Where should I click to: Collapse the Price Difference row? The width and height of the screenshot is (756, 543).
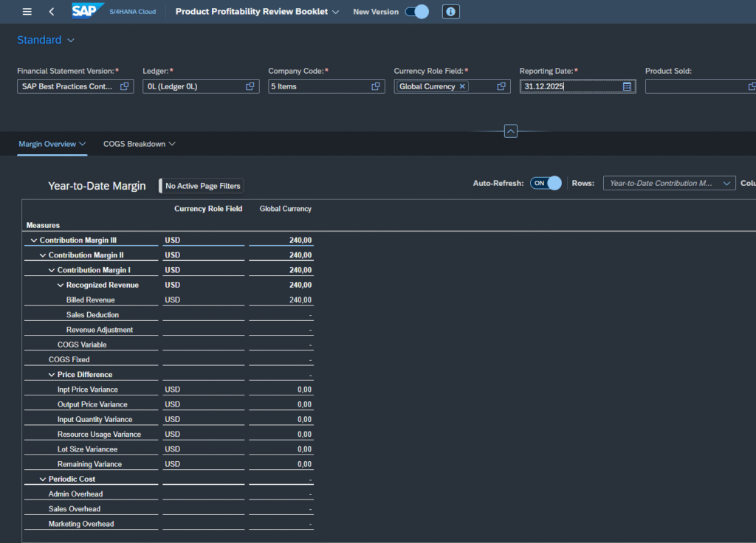point(52,374)
